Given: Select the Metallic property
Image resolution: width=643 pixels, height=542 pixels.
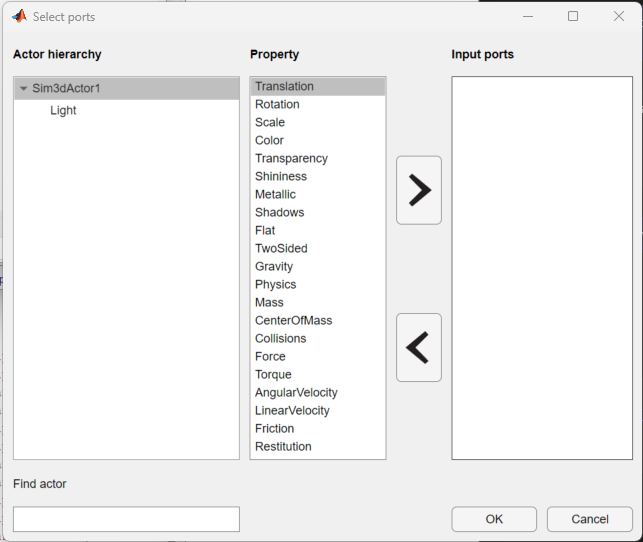Looking at the screenshot, I should tap(318, 195).
